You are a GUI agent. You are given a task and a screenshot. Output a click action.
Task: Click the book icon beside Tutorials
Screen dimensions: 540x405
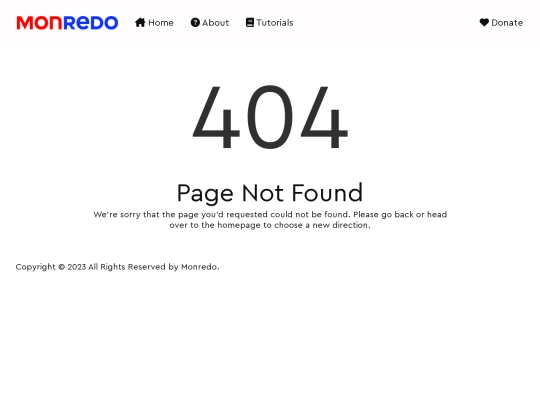pyautogui.click(x=250, y=22)
